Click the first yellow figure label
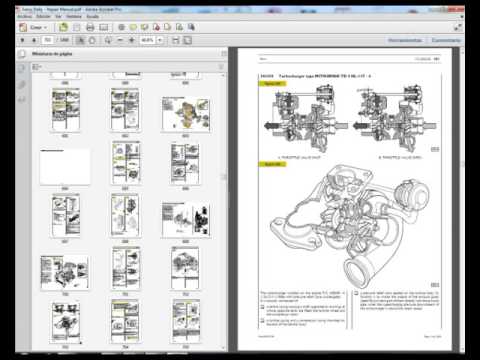The height and width of the screenshot is (360, 480). point(272,83)
